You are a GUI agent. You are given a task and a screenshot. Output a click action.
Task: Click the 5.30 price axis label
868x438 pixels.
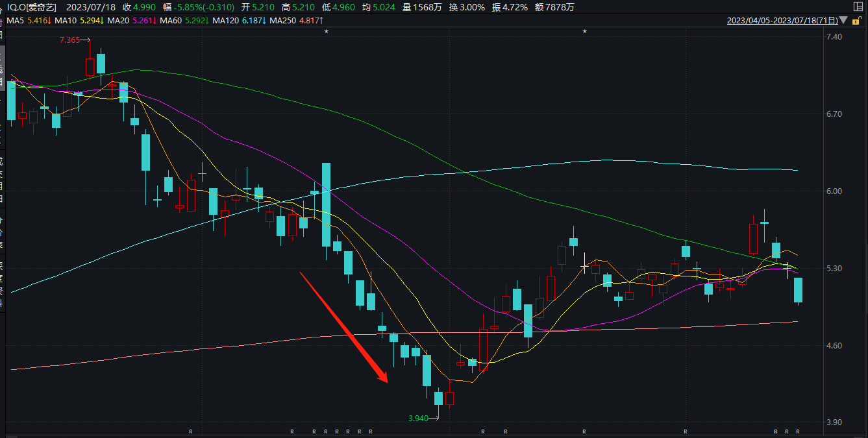click(x=833, y=269)
